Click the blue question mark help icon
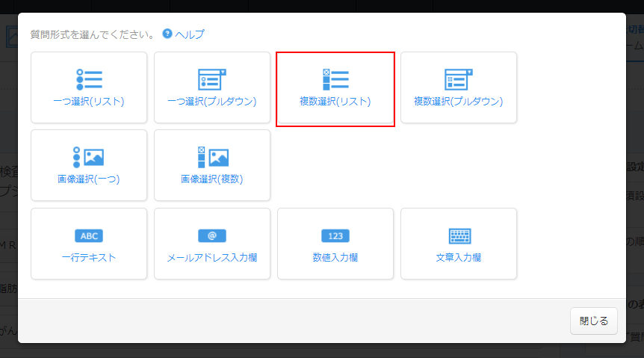Image resolution: width=644 pixels, height=358 pixels. point(167,34)
